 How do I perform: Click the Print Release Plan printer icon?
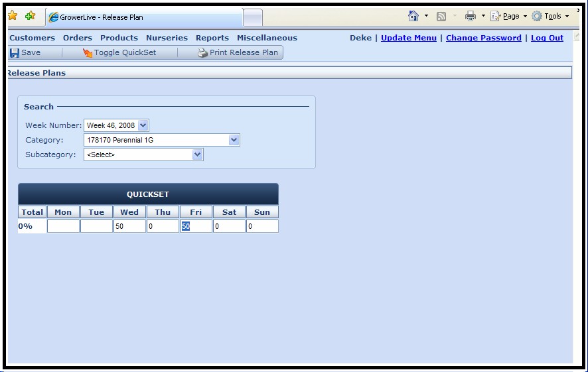click(203, 53)
